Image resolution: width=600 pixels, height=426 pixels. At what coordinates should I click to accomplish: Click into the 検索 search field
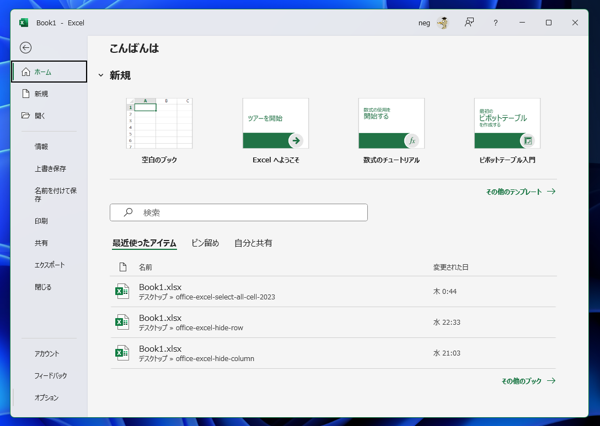[x=239, y=212]
